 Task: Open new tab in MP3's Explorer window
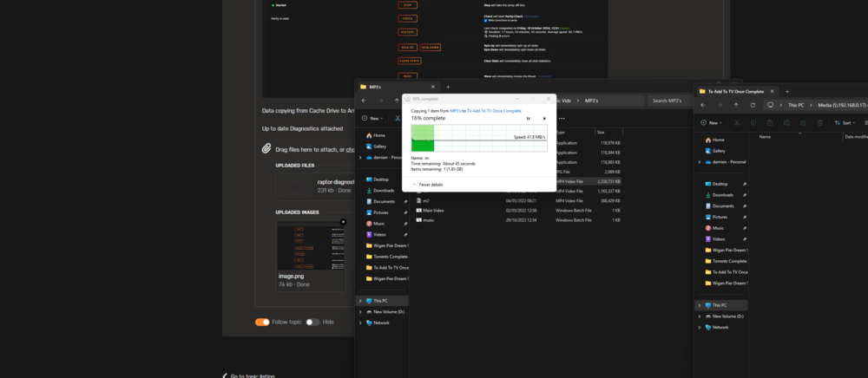coord(449,87)
